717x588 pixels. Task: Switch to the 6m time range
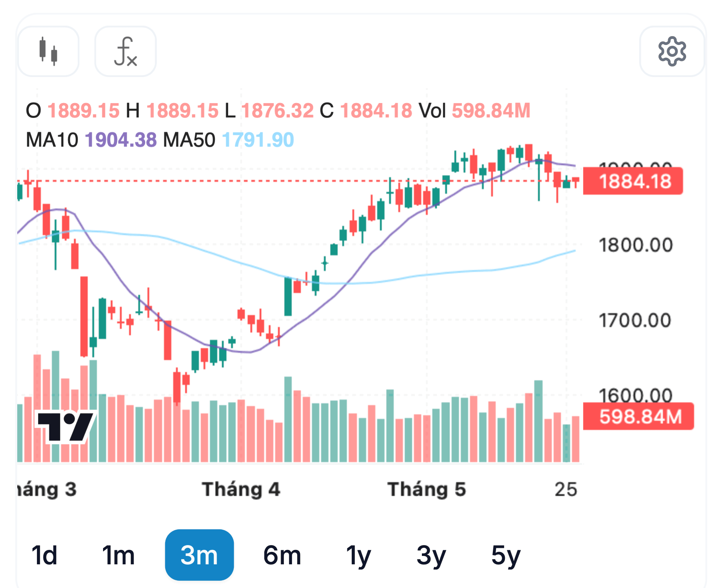coord(282,556)
